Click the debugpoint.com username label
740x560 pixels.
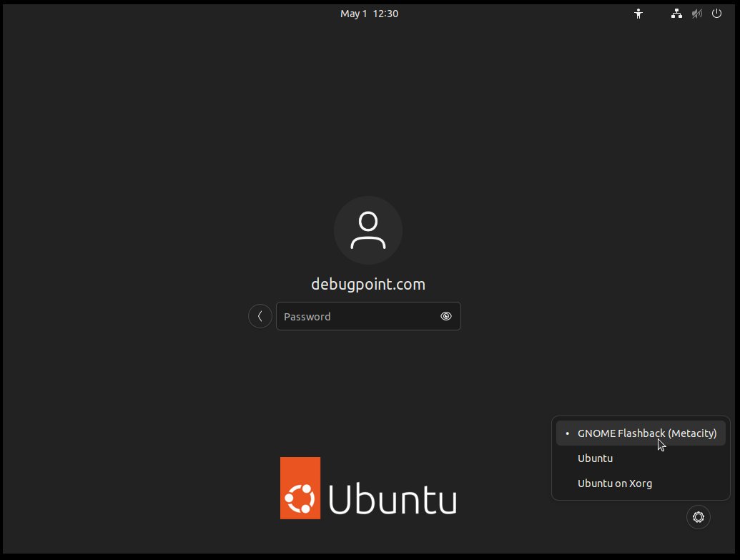368,283
